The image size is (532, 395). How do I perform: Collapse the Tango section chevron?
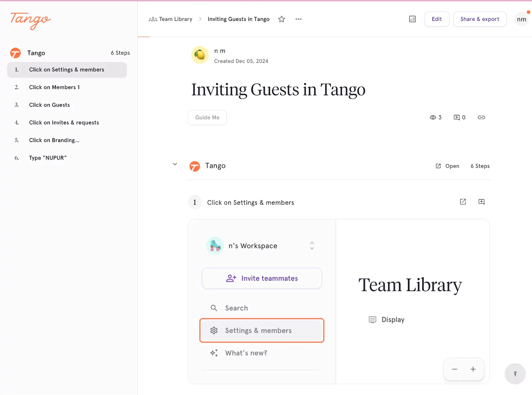(x=175, y=164)
